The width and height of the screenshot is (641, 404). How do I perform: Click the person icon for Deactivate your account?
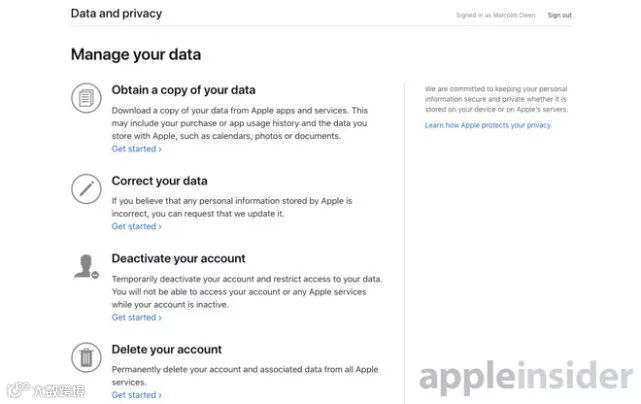[x=86, y=265]
